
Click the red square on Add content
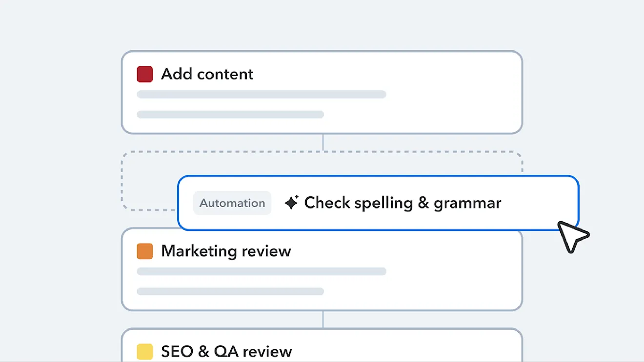point(145,75)
